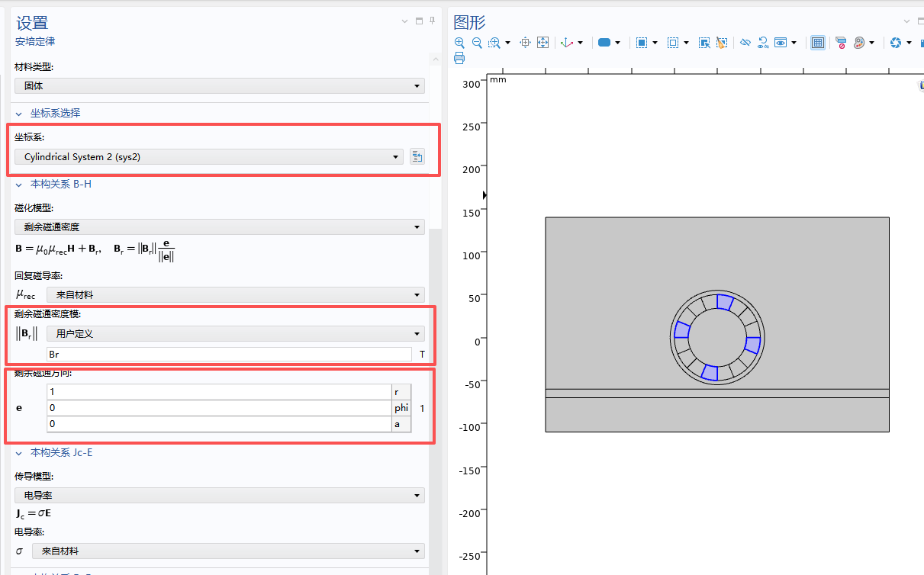Open select box dropdown arrow
The height and width of the screenshot is (575, 924).
click(x=655, y=43)
